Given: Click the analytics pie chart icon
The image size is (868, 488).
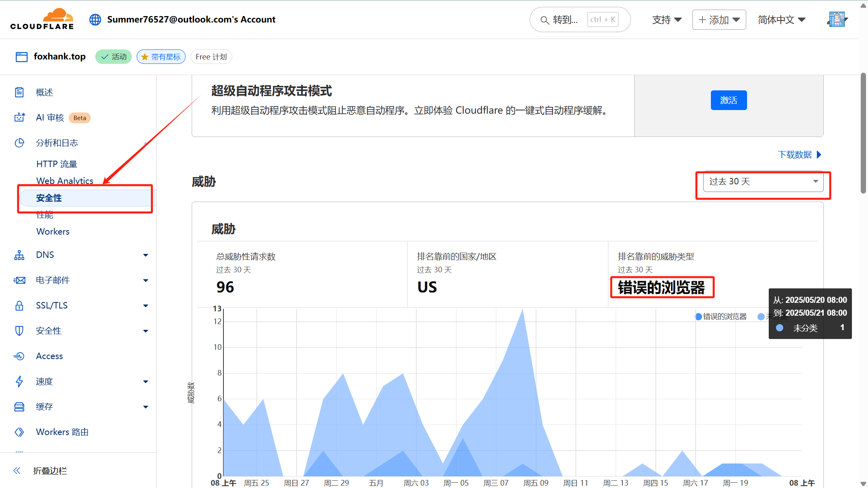Looking at the screenshot, I should [x=19, y=143].
